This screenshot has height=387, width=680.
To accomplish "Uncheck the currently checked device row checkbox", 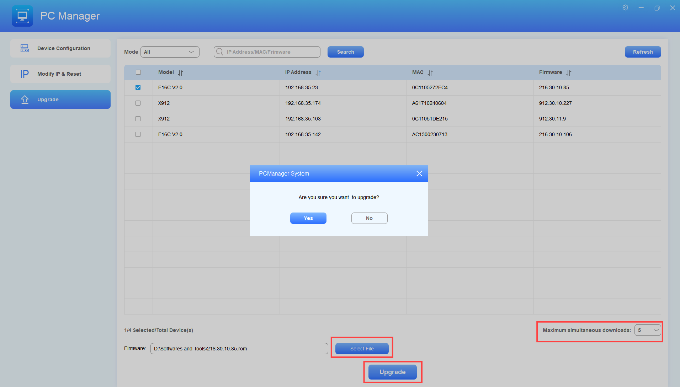I will [138, 87].
